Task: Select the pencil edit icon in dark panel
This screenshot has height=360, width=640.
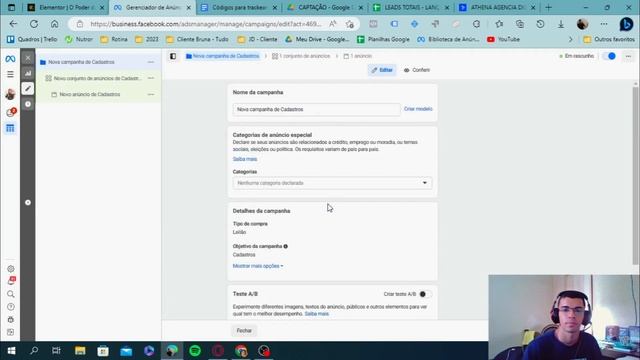Action: coord(28,88)
